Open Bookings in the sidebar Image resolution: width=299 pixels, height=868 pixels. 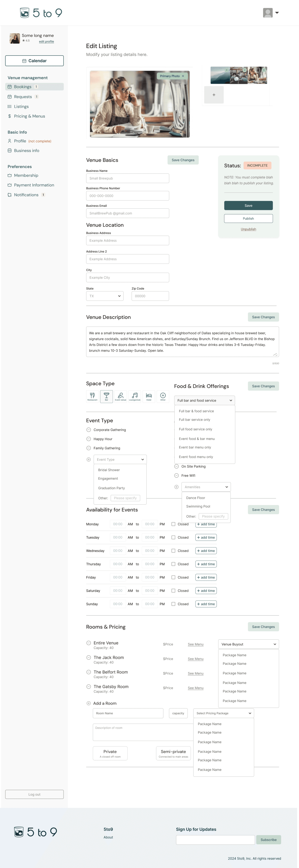pos(34,87)
